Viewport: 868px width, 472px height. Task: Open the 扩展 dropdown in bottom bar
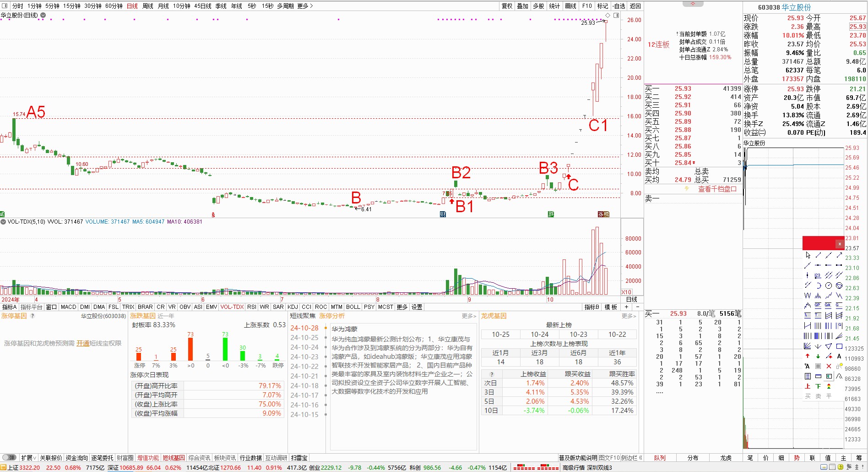pyautogui.click(x=29, y=458)
